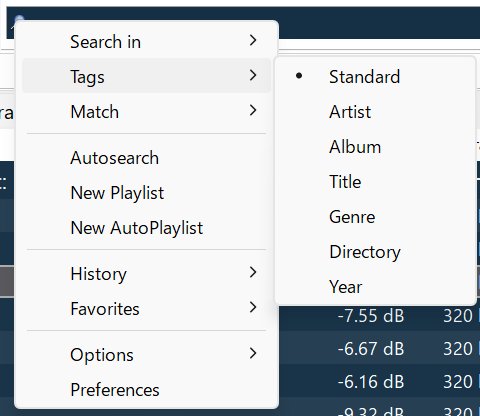The width and height of the screenshot is (480, 416).
Task: Select Artist tag search mode
Action: (x=375, y=112)
